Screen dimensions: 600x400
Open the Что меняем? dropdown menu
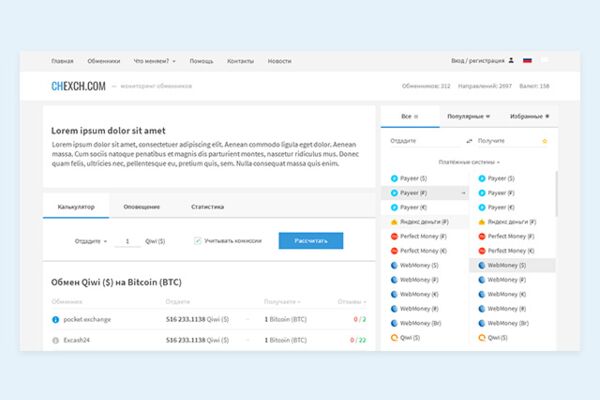155,61
